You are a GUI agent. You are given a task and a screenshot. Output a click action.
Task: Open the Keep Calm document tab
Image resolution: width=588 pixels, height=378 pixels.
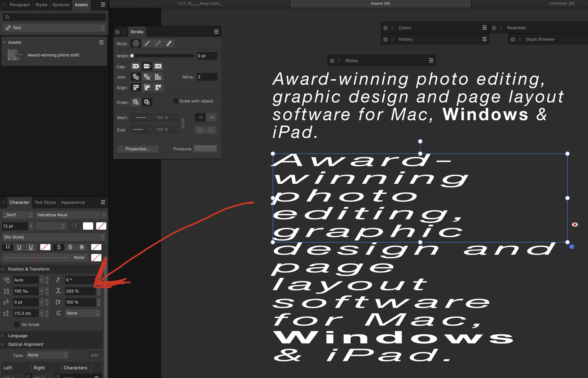click(x=199, y=3)
